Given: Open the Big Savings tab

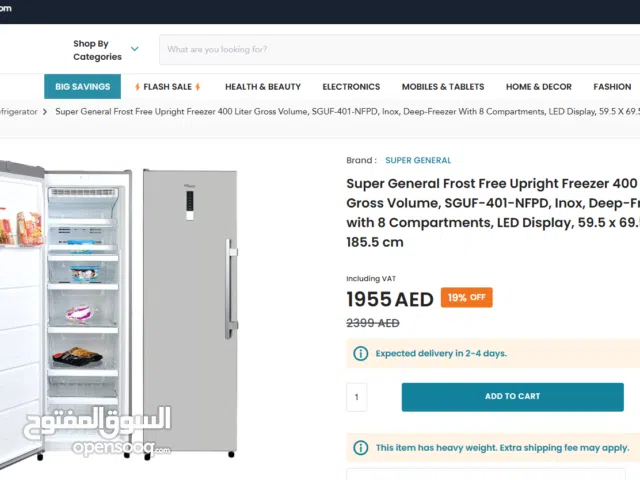Looking at the screenshot, I should [x=83, y=87].
